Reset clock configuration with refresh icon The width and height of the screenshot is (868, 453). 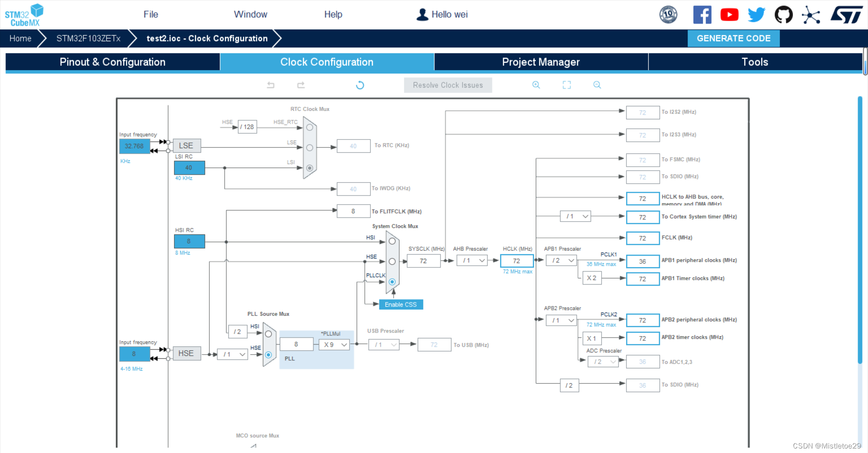coord(360,85)
